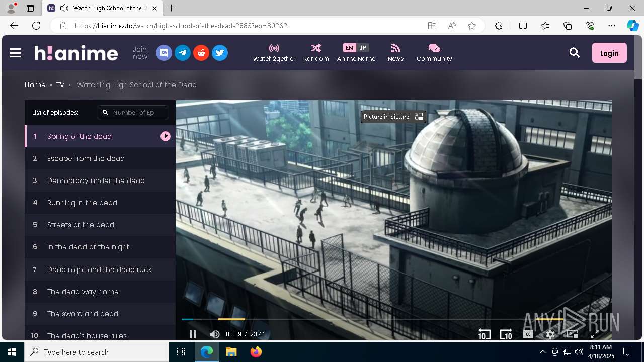Open browser app available icon
Viewport: 644px width, 362px height.
(432, 26)
